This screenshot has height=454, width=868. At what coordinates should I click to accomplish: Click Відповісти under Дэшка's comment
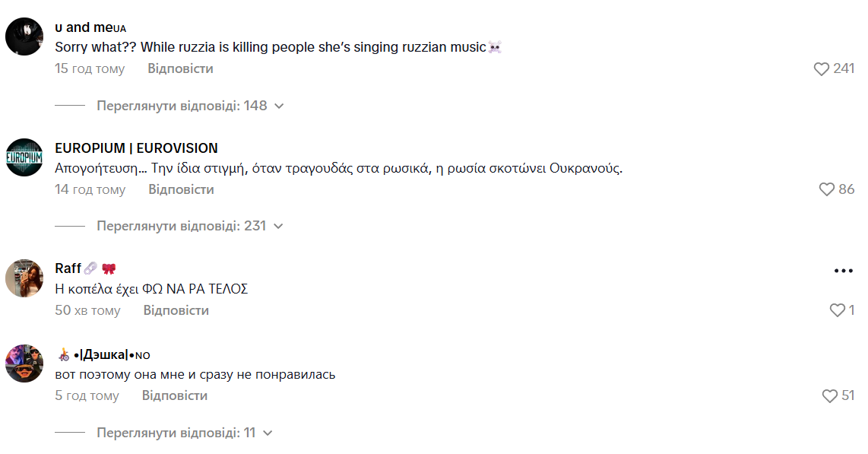pos(174,395)
